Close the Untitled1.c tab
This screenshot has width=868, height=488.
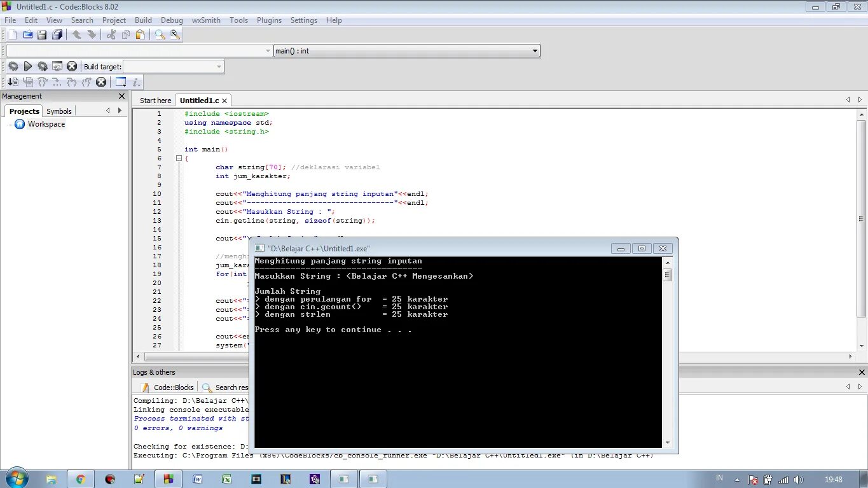[x=224, y=101]
